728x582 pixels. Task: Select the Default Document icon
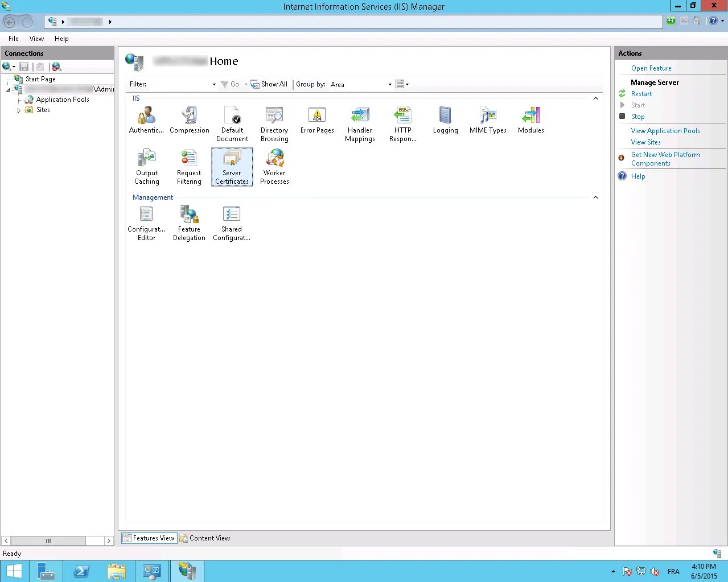click(232, 124)
